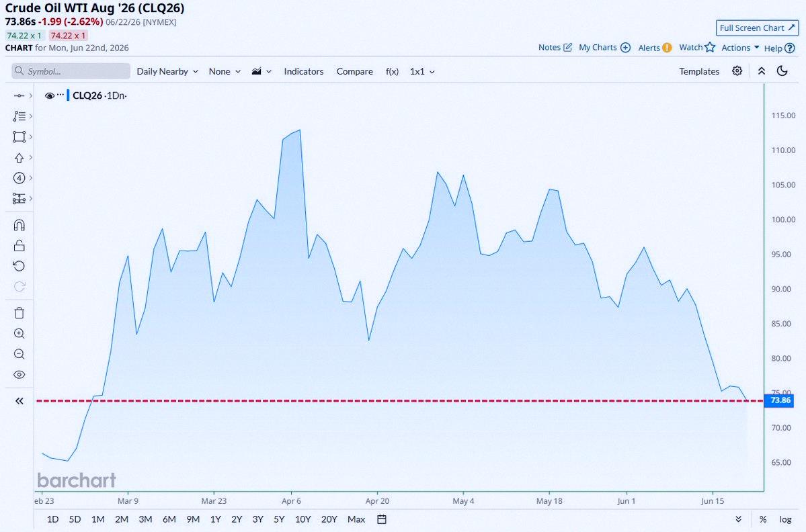The width and height of the screenshot is (806, 532).
Task: Toggle percent scale
Action: 764,519
